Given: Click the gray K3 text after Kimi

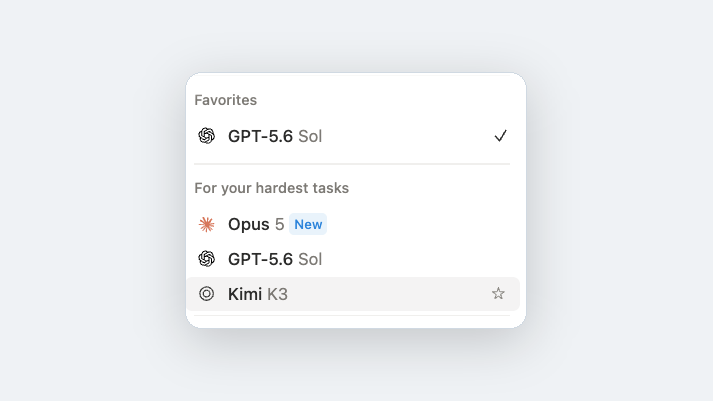Looking at the screenshot, I should 277,294.
